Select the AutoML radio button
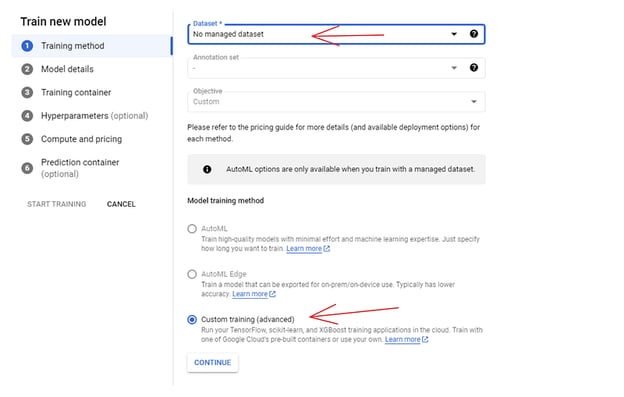 [x=192, y=229]
